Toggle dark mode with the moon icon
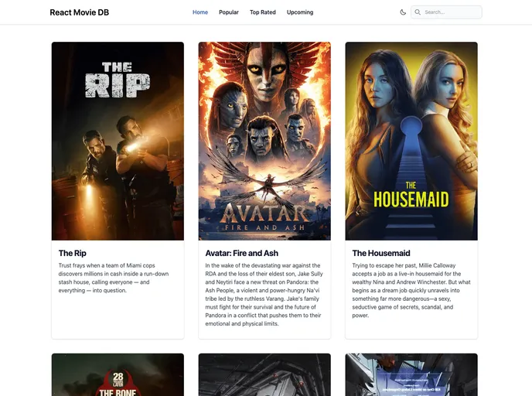 pyautogui.click(x=403, y=12)
